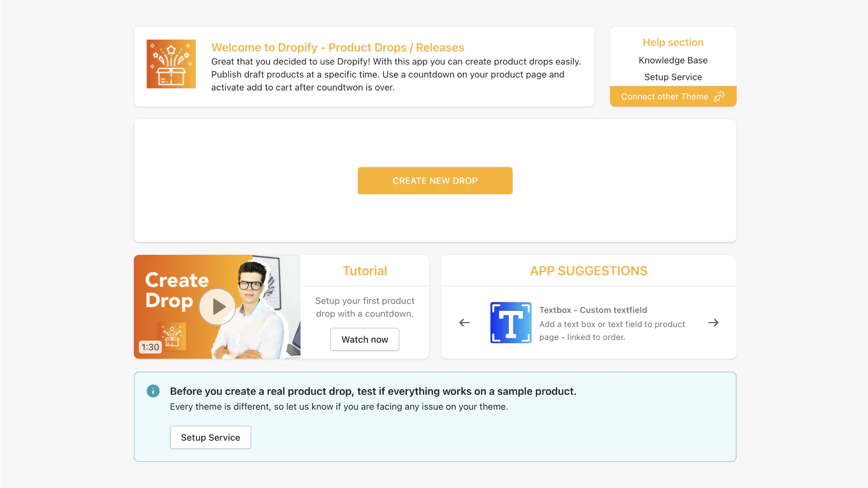Click Setup Service button in info banner
This screenshot has width=868, height=488.
[210, 438]
